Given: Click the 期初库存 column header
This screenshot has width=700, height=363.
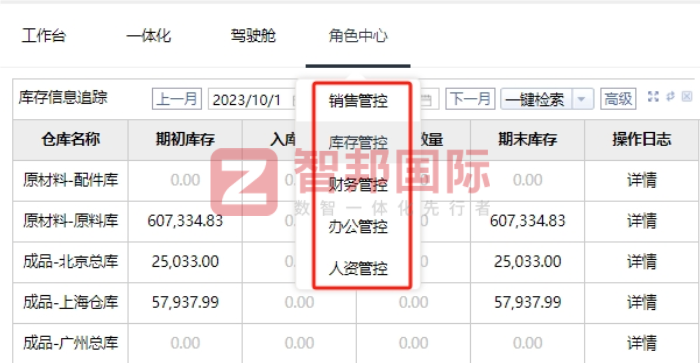Looking at the screenshot, I should (185, 139).
